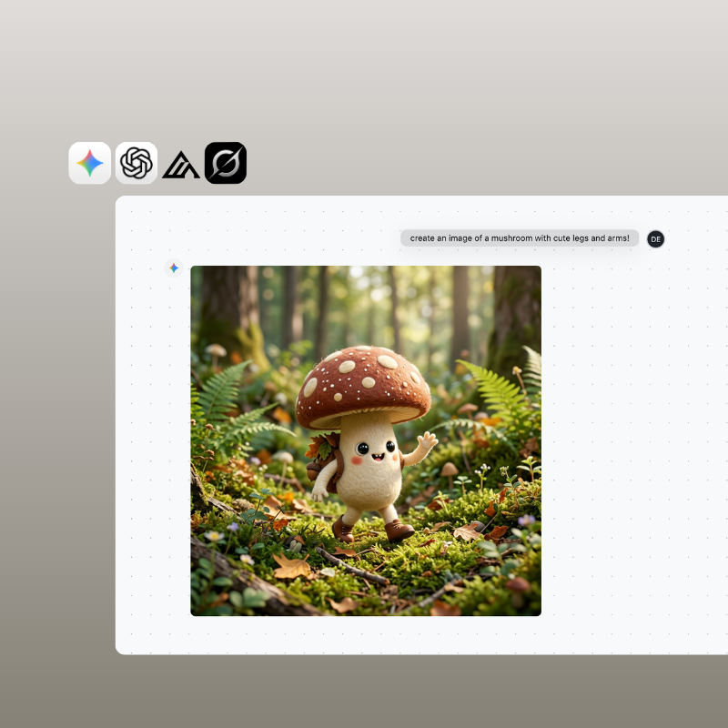Click empty dotted area below the generated image

click(366, 634)
